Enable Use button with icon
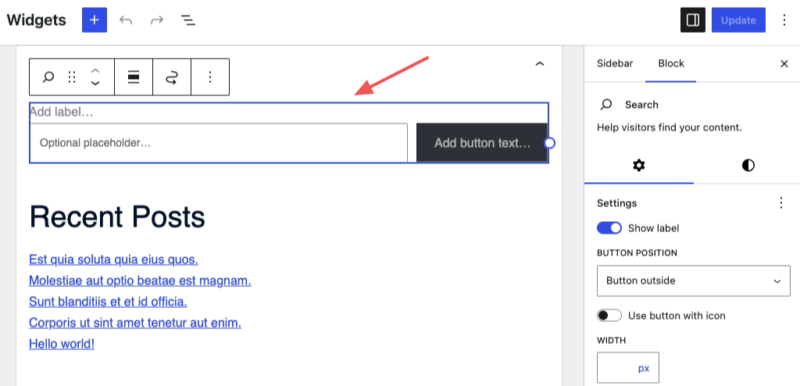This screenshot has width=800, height=386. tap(609, 316)
